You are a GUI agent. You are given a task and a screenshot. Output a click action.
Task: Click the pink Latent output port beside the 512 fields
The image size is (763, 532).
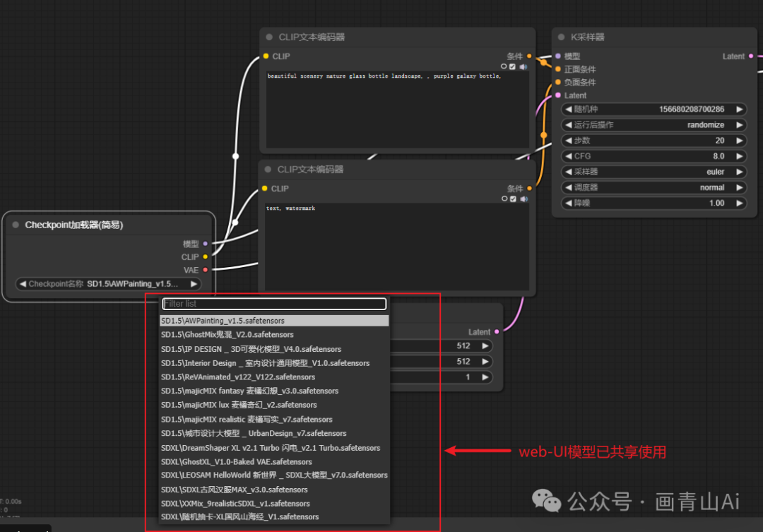pos(497,331)
